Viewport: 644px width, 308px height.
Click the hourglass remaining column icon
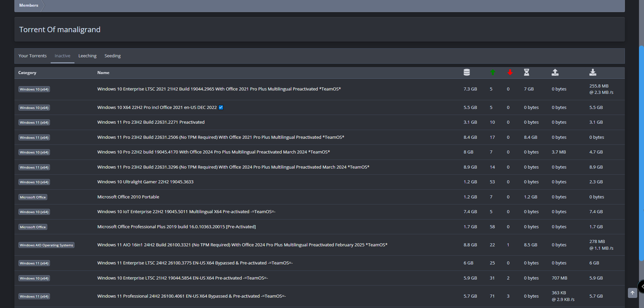coord(527,72)
